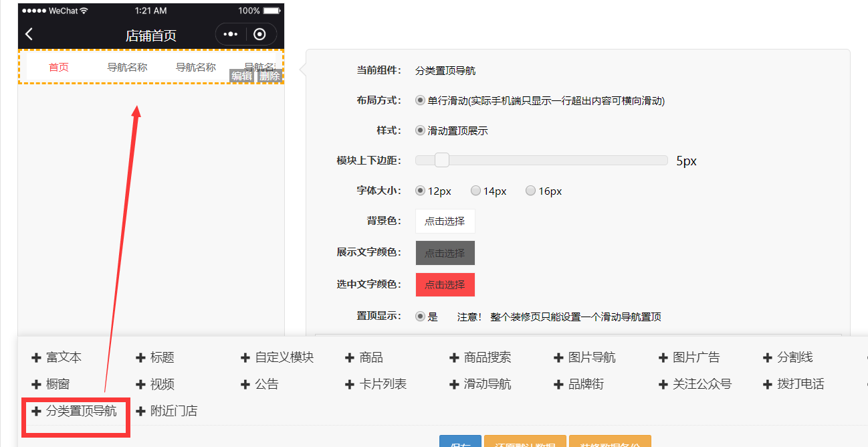
Task: Click the battery icon in phone status bar
Action: pos(272,11)
